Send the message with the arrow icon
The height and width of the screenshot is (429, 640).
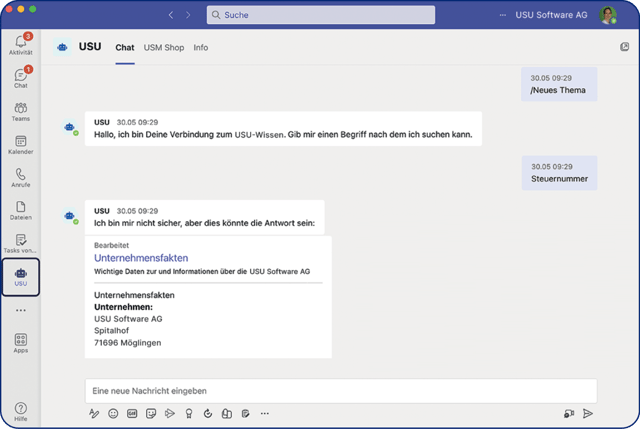[588, 413]
